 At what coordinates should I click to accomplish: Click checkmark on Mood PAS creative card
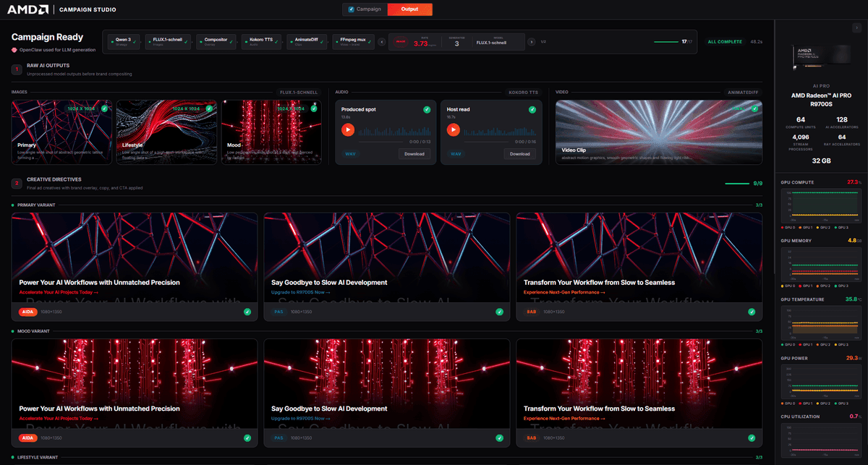click(499, 438)
